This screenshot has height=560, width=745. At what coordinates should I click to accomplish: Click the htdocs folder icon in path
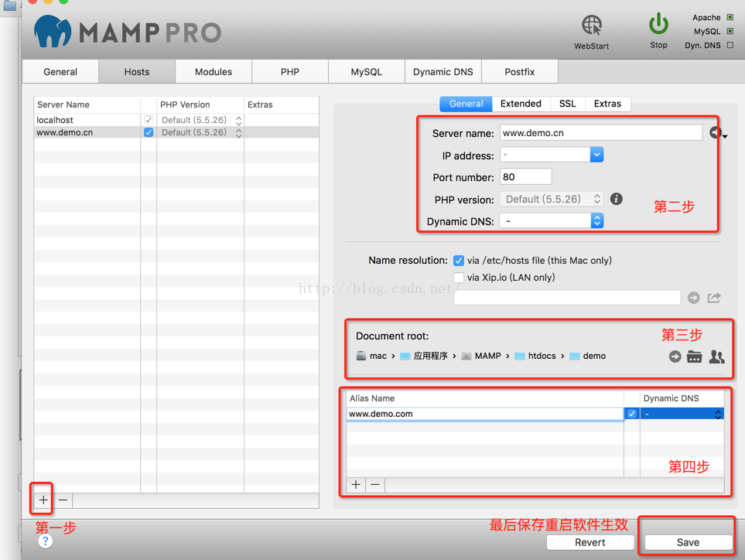[520, 356]
